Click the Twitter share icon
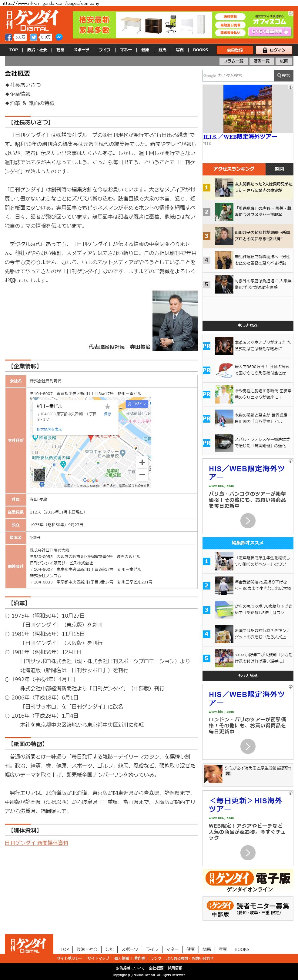The width and height of the screenshot is (298, 980). 33,37
